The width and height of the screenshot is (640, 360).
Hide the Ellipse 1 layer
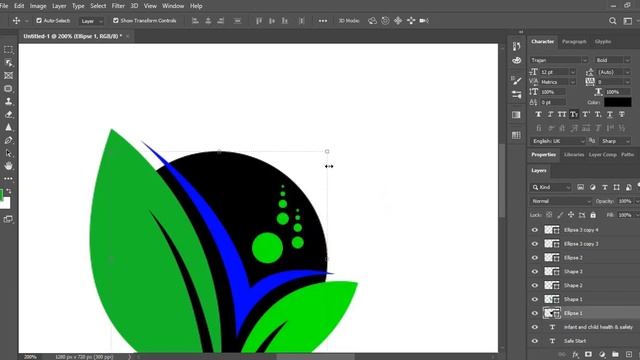[535, 313]
